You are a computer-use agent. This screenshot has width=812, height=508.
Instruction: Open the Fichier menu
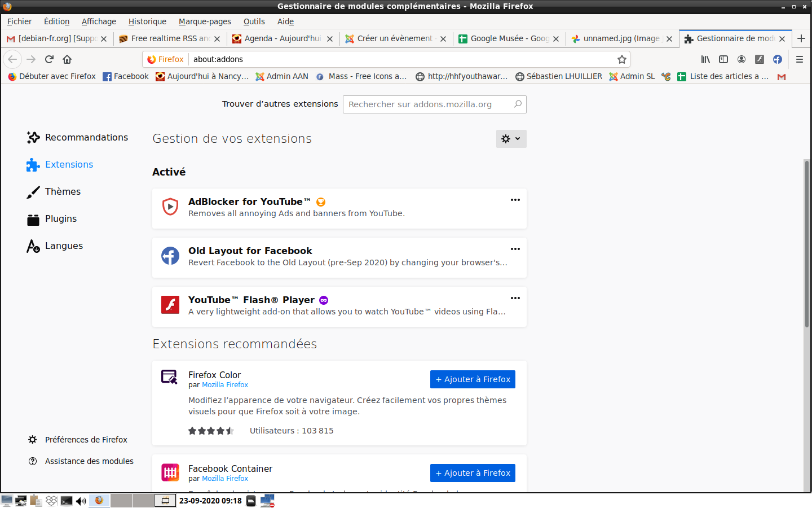pyautogui.click(x=20, y=21)
